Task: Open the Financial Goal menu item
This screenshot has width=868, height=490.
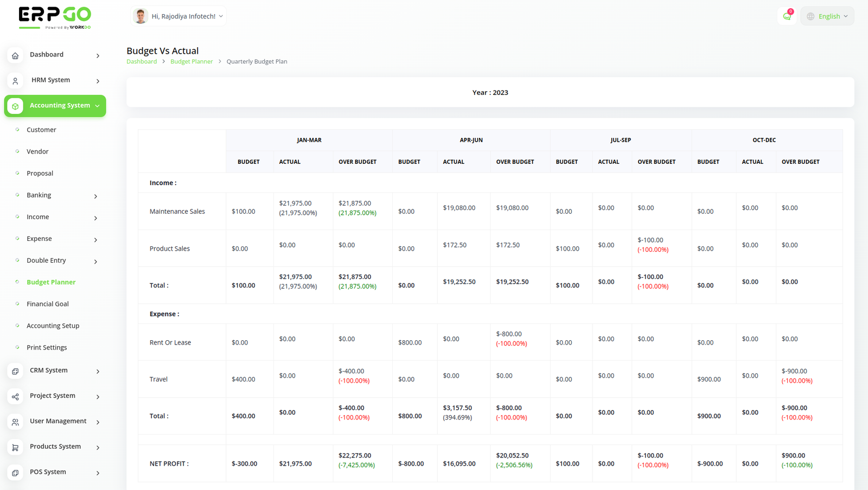Action: (48, 304)
